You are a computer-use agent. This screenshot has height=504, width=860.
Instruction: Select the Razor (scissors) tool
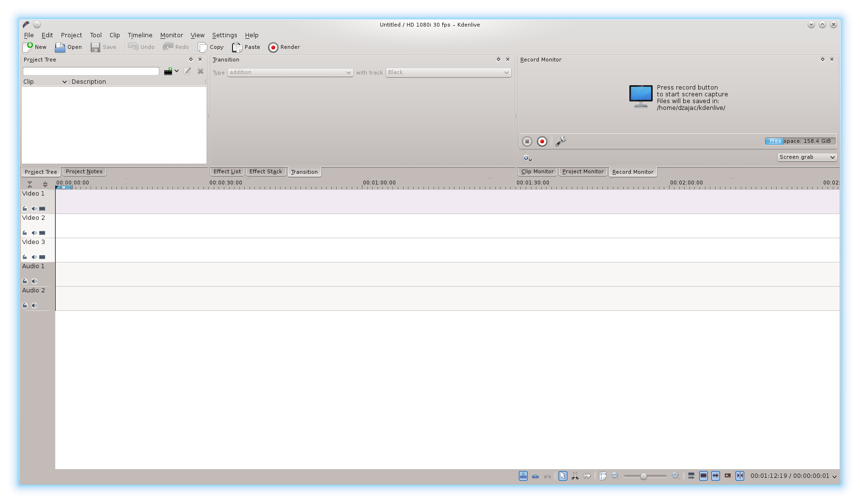(575, 476)
